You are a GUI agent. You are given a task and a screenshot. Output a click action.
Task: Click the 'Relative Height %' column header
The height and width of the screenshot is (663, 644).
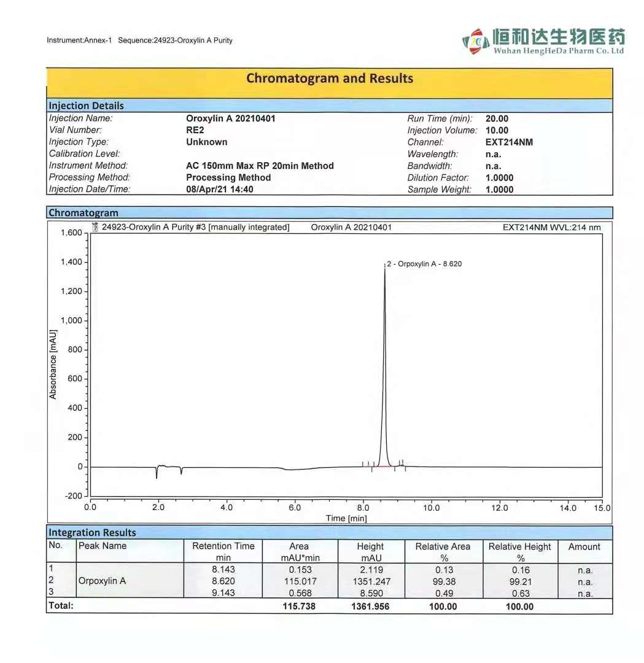(x=520, y=551)
